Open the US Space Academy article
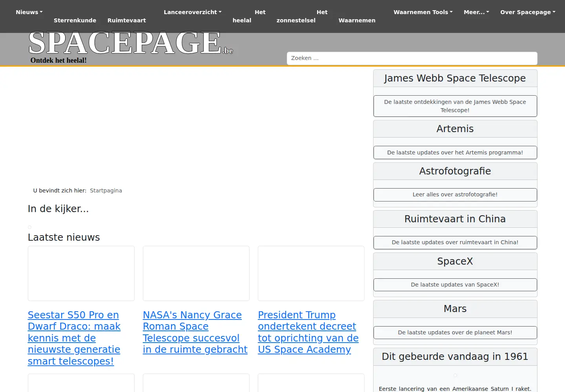The image size is (565, 392). click(308, 332)
